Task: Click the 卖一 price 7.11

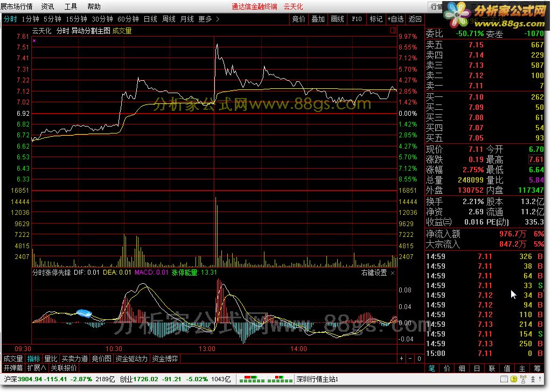Action: pyautogui.click(x=476, y=86)
